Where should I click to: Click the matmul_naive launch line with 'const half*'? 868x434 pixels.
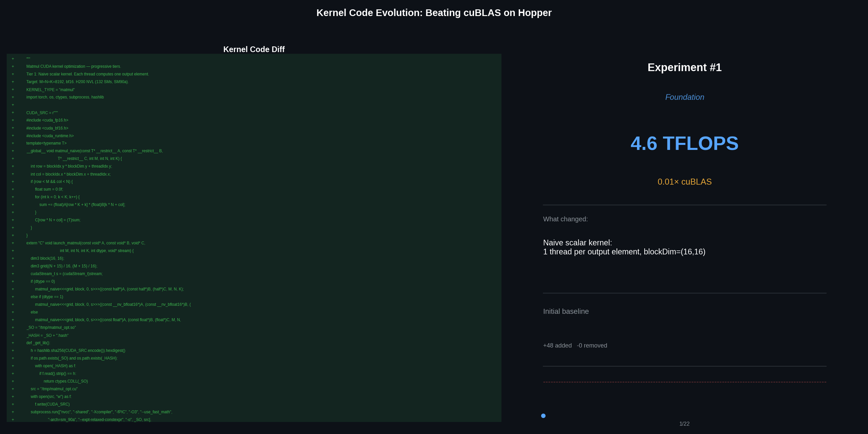pos(110,289)
